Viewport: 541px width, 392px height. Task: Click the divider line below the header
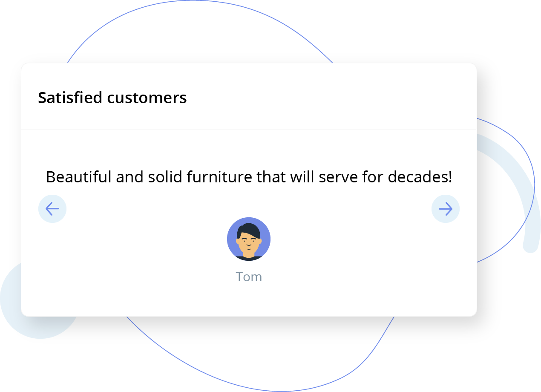249,130
